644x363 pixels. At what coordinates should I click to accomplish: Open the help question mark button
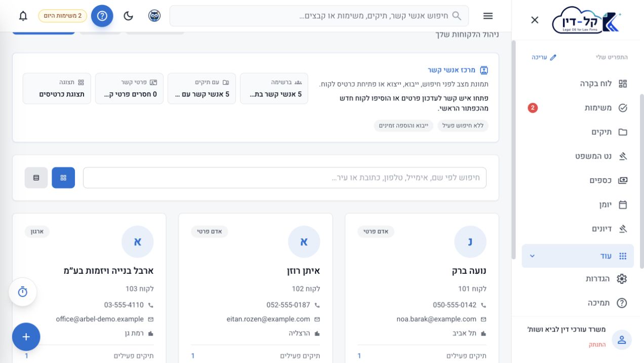pyautogui.click(x=102, y=16)
